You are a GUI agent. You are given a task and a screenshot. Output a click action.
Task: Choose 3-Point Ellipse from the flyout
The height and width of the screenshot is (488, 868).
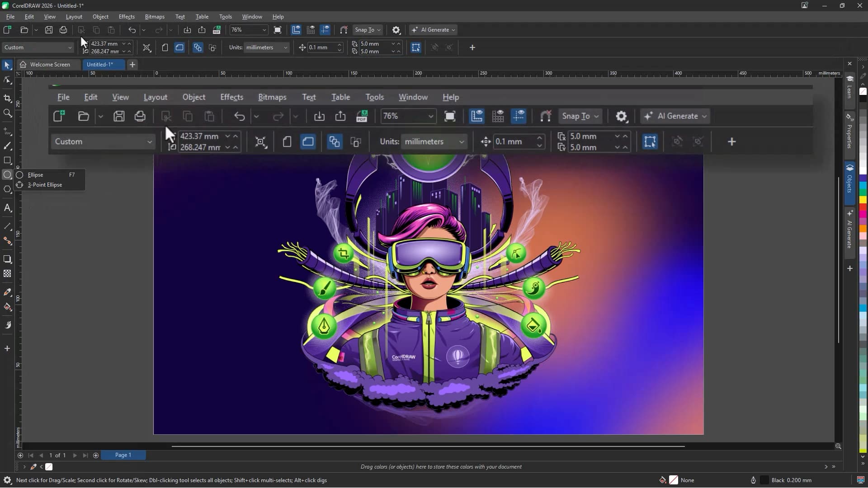tap(45, 185)
